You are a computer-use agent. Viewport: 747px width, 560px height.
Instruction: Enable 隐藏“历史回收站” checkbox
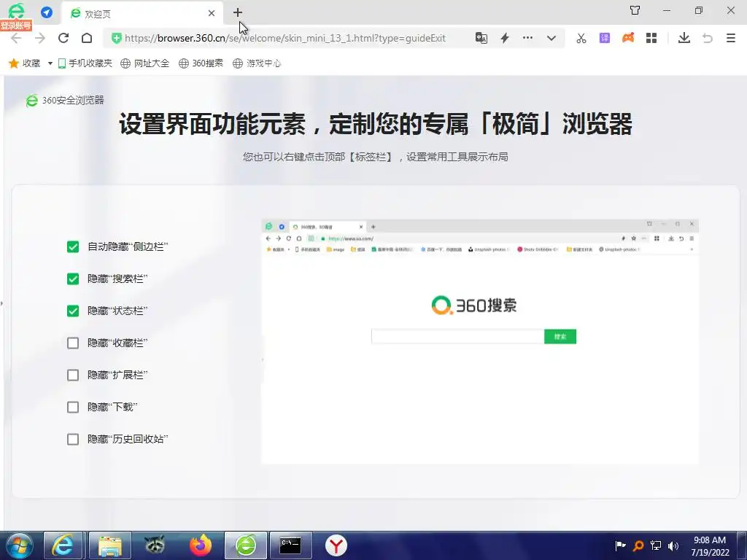point(73,439)
